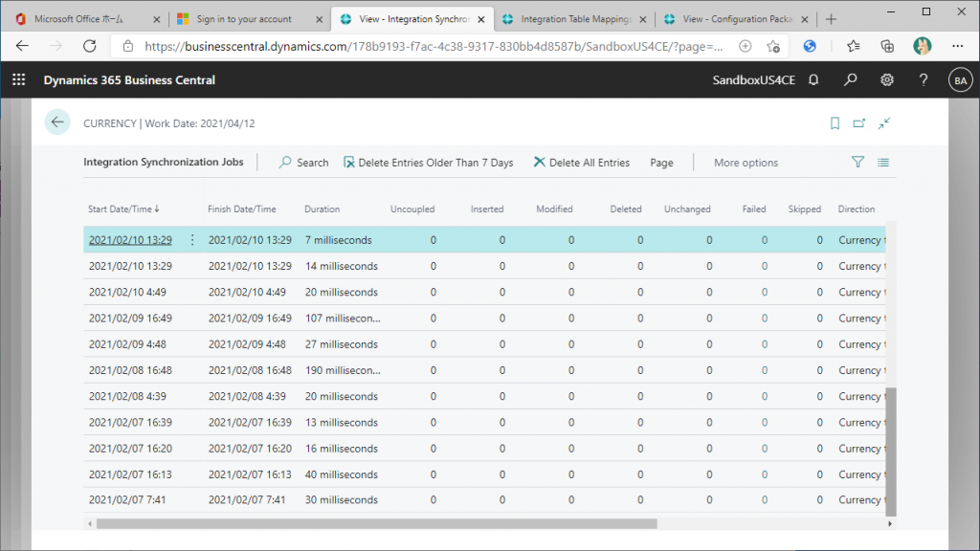Toggle the filter pane funnel icon

pos(857,163)
